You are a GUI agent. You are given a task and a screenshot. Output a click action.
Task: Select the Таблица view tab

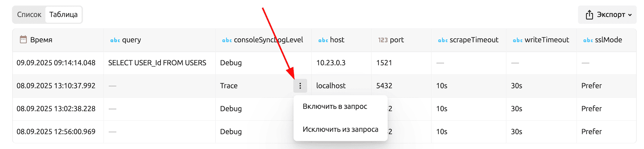point(63,15)
